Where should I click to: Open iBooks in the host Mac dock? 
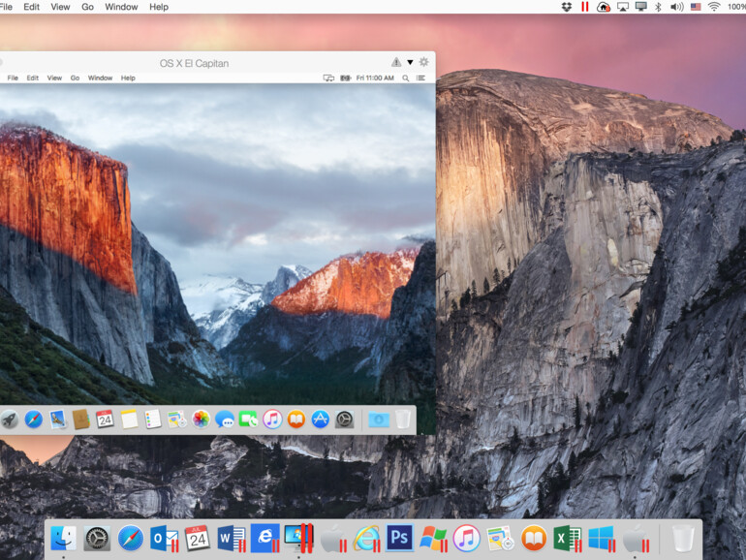tap(533, 538)
